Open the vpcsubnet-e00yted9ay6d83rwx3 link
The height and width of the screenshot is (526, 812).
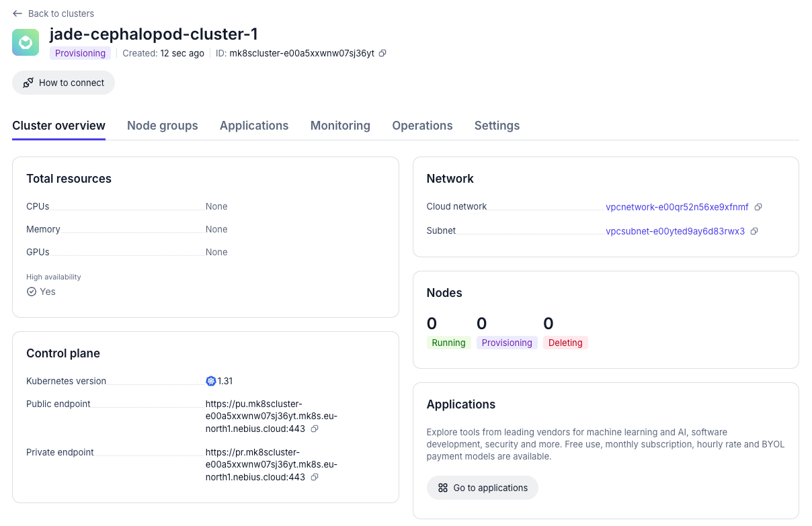675,231
